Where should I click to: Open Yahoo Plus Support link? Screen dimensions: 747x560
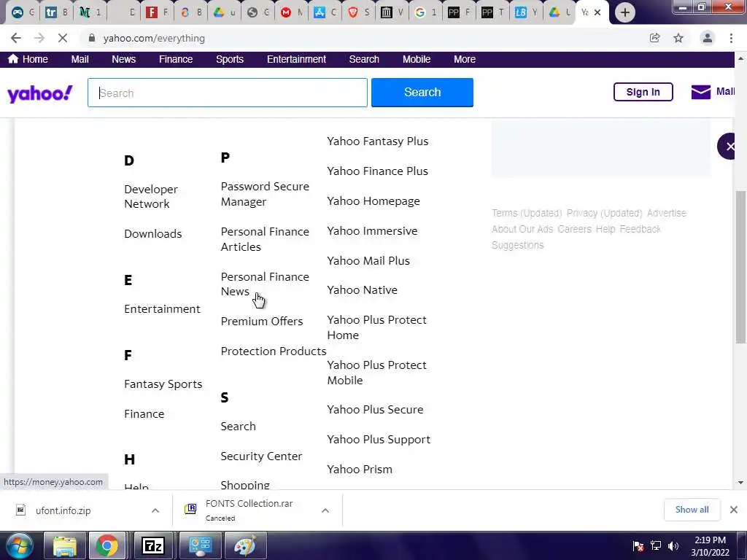[379, 440]
